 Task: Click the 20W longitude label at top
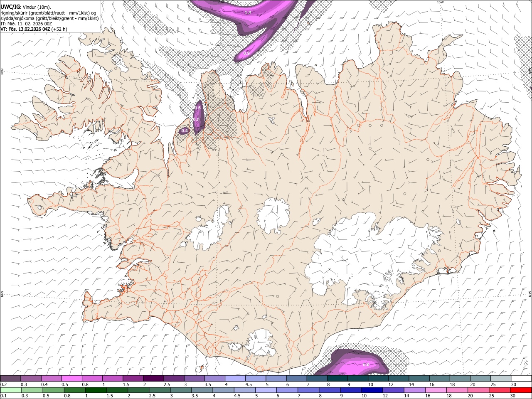(221, 2)
